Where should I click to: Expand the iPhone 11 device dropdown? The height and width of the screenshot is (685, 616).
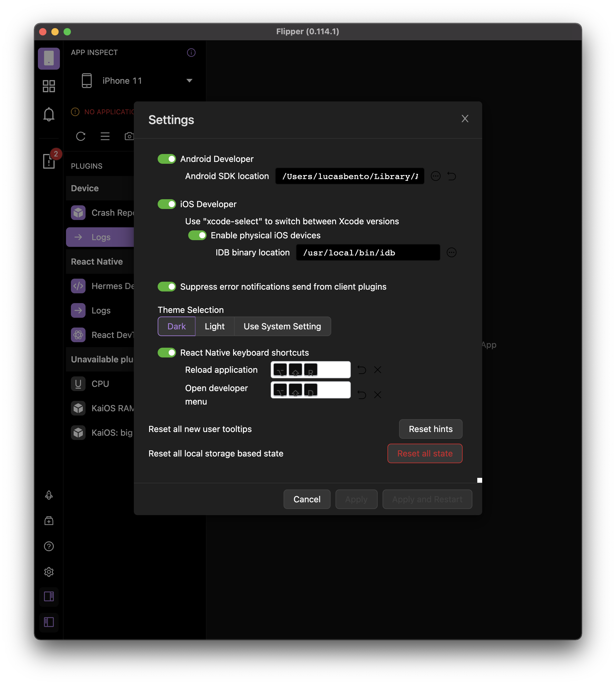click(x=189, y=81)
